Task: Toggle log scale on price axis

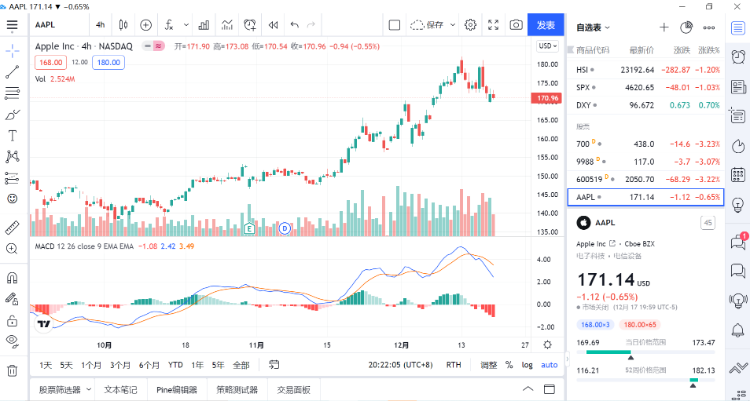Action: 527,365
